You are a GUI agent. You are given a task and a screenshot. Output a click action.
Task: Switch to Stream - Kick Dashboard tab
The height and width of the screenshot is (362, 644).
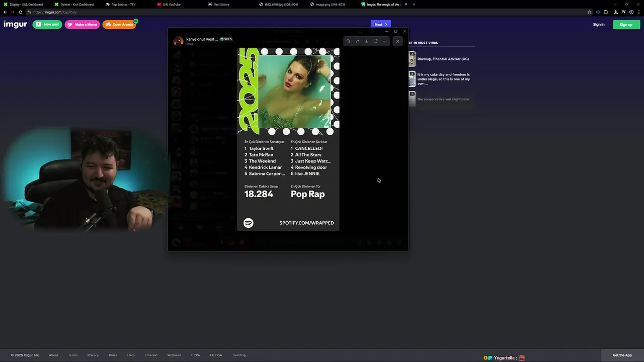click(x=77, y=5)
